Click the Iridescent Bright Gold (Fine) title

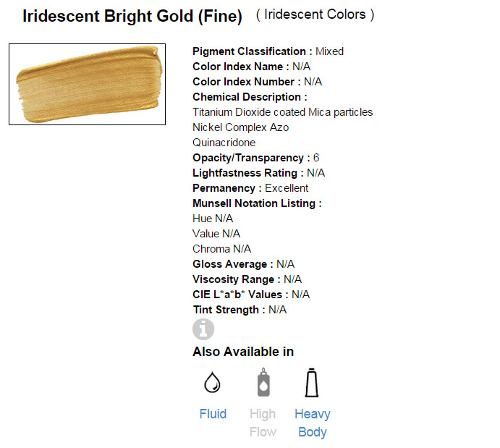click(x=132, y=17)
